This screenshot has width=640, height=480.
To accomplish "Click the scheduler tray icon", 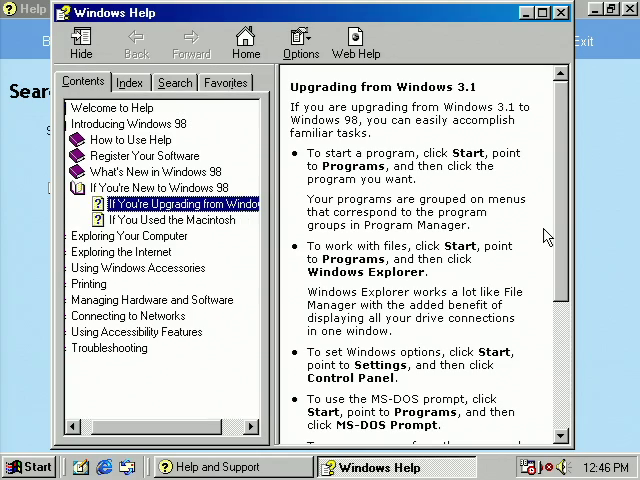I will [x=527, y=467].
